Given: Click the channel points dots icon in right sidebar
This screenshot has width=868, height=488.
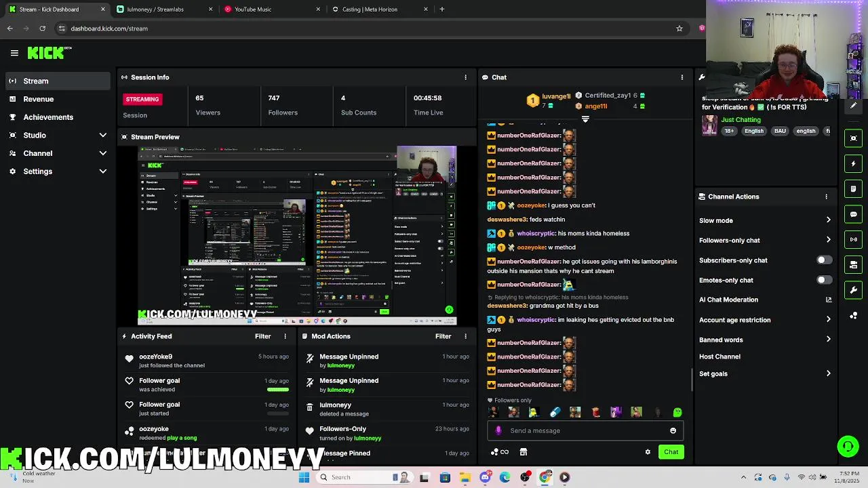Looking at the screenshot, I should [x=854, y=316].
